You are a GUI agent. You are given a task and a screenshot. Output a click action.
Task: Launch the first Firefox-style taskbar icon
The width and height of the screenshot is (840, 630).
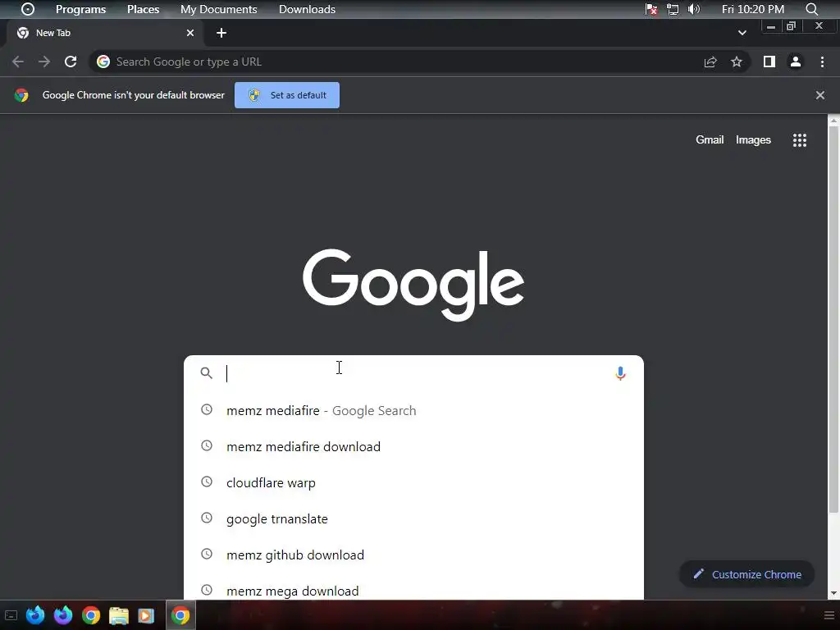(x=35, y=615)
